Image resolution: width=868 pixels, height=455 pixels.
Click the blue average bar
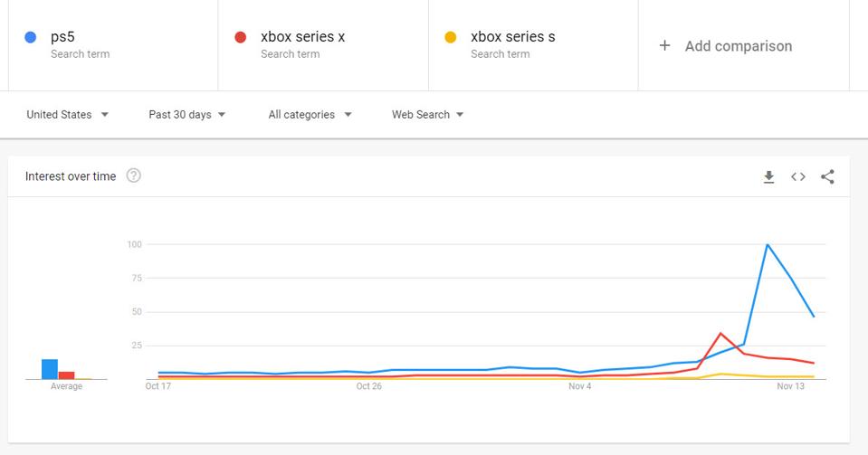50,369
